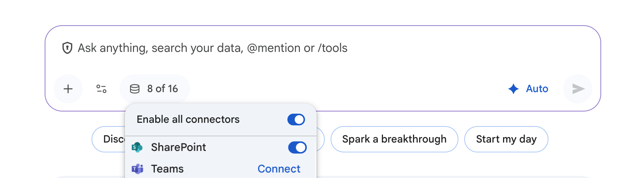Click the Spark a breakthrough suggestion chip
The width and height of the screenshot is (644, 178).
(394, 139)
